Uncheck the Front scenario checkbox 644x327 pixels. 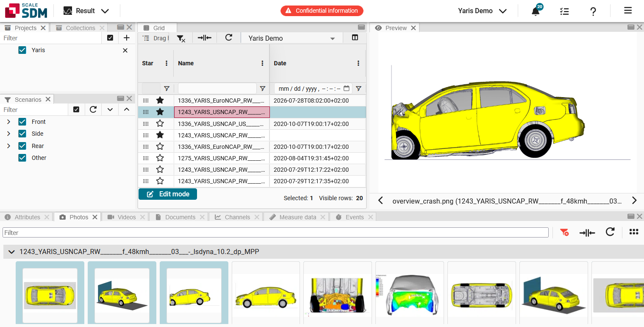click(22, 122)
